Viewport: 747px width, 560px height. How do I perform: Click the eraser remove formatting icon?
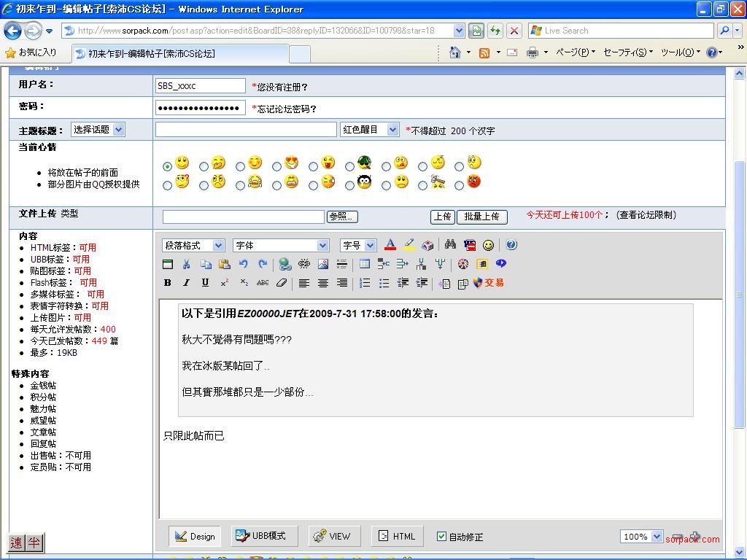pyautogui.click(x=282, y=283)
